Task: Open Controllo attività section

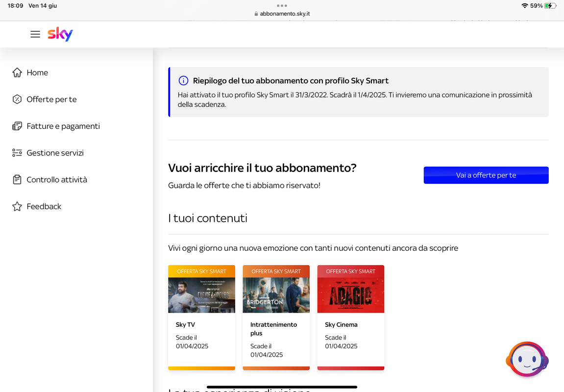Action: click(x=57, y=179)
